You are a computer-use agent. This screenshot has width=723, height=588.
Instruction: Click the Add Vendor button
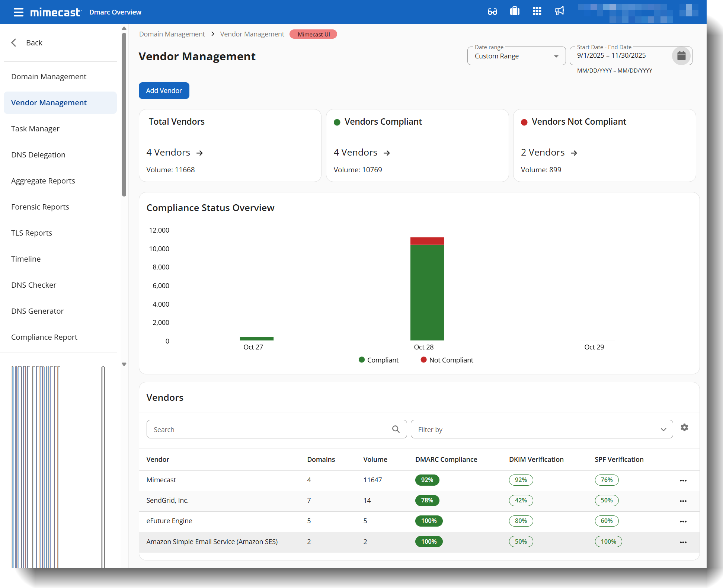[164, 91]
